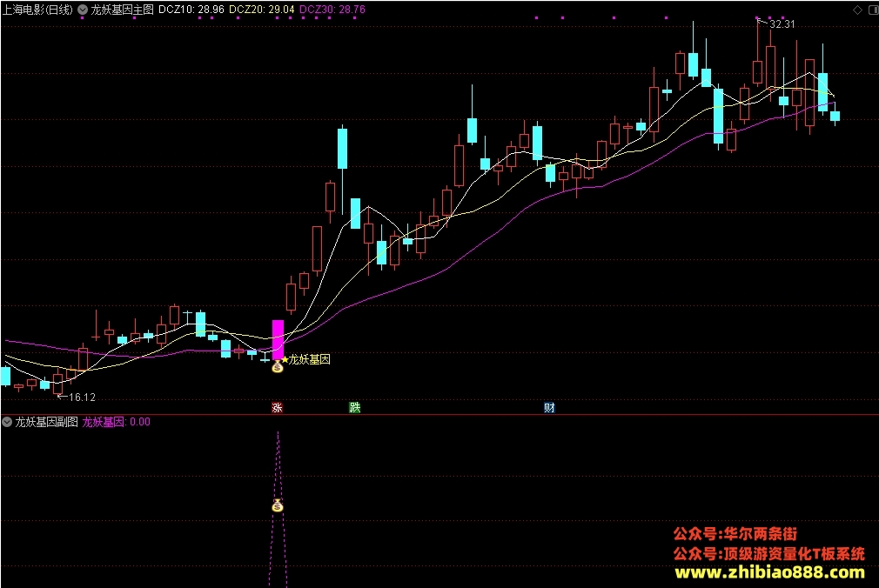Open the 龙妖基因主图 indicator dropdown arrow
This screenshot has width=879, height=588.
click(83, 10)
